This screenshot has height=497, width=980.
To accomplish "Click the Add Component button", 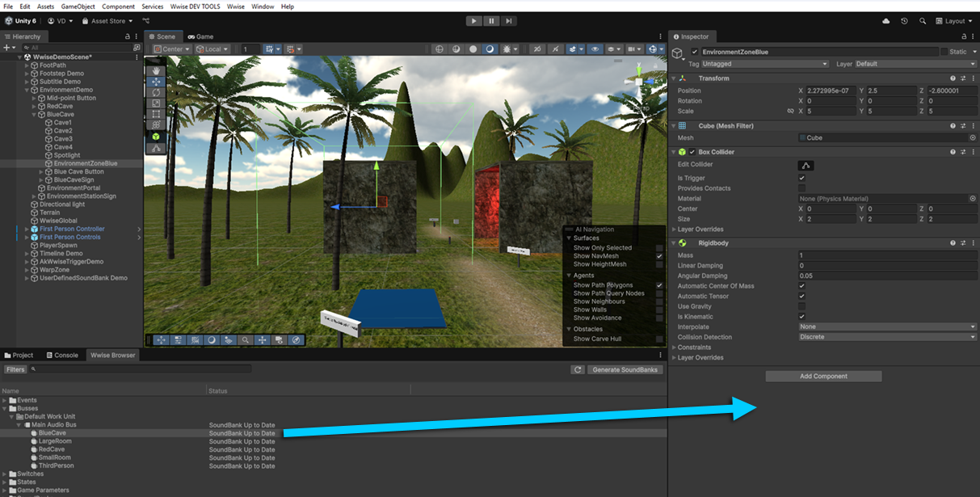I will coord(823,377).
